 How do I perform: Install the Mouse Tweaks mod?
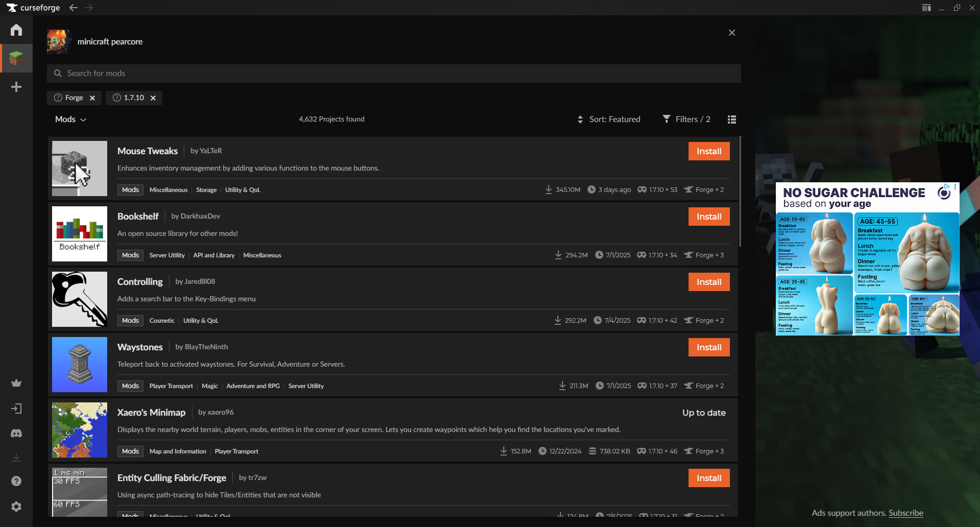[x=708, y=151]
